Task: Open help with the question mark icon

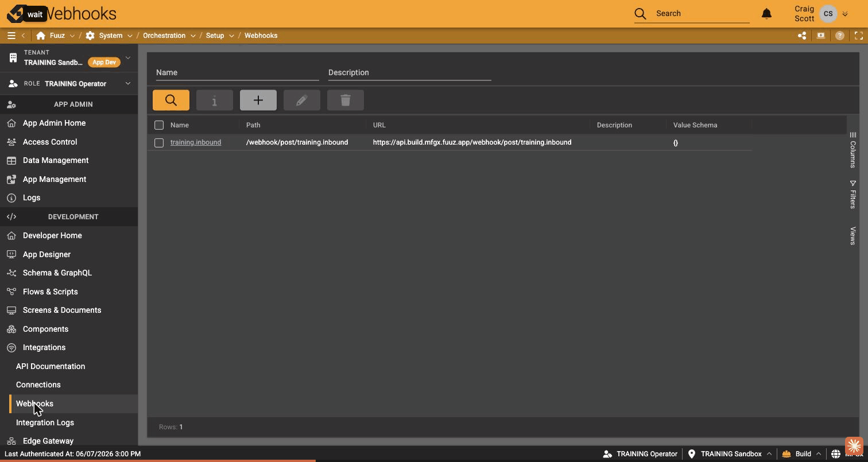Action: point(840,36)
